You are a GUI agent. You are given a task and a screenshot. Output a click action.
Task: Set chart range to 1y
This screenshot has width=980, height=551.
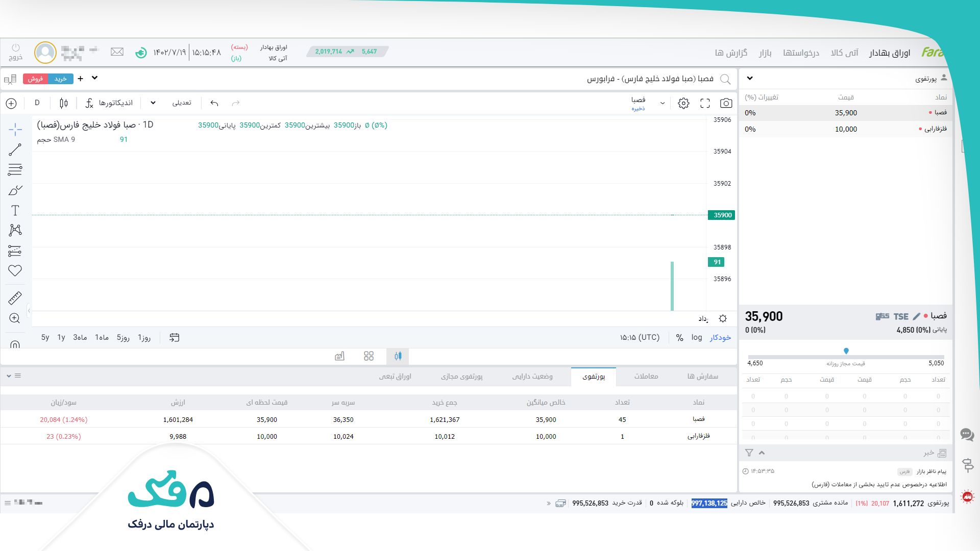click(61, 338)
